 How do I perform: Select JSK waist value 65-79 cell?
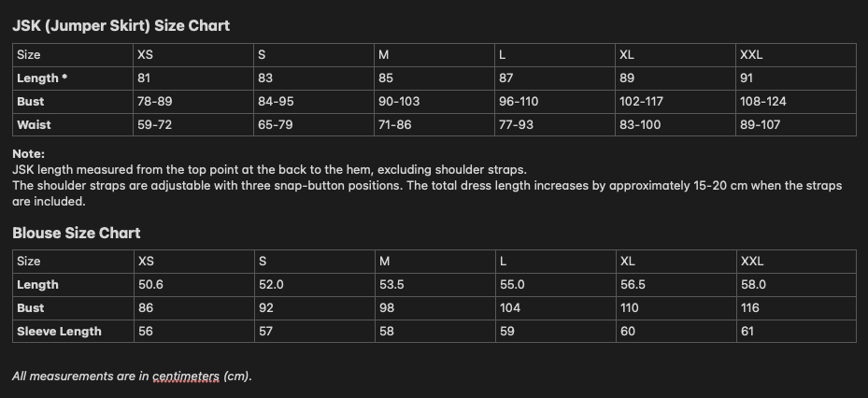[x=276, y=124]
